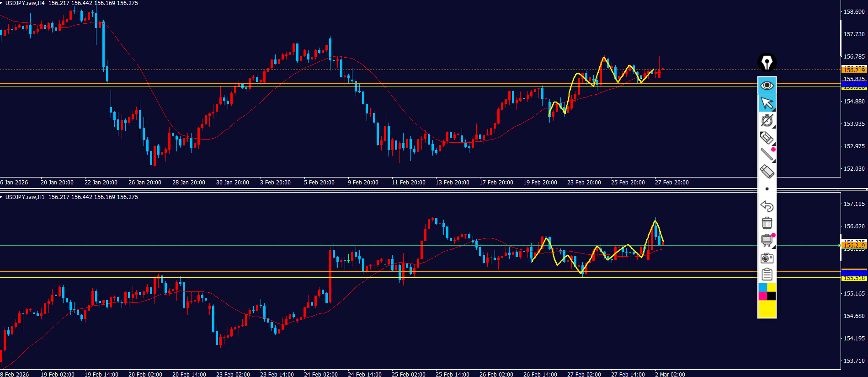Image resolution: width=868 pixels, height=377 pixels.
Task: Select the eraser tool
Action: click(x=767, y=172)
